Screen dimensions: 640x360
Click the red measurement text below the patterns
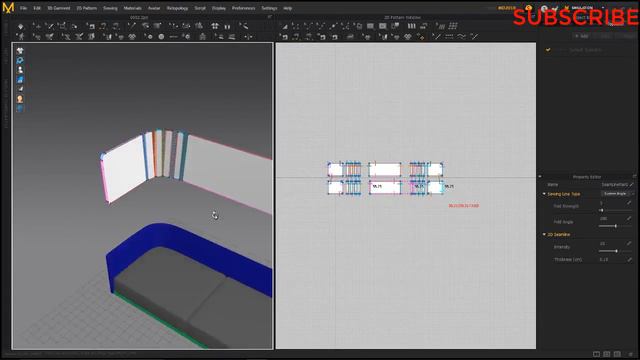coord(464,206)
